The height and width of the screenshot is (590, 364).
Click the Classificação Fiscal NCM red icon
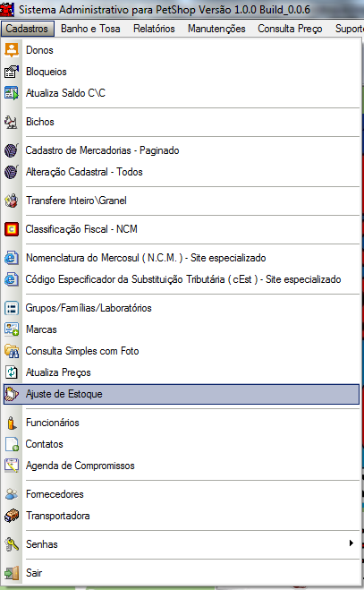(x=12, y=229)
